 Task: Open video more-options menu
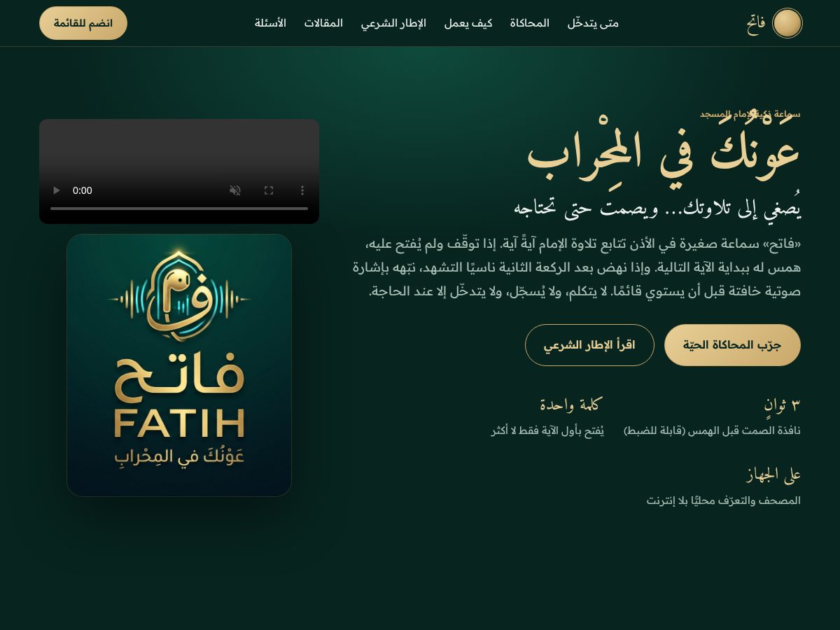pyautogui.click(x=302, y=190)
